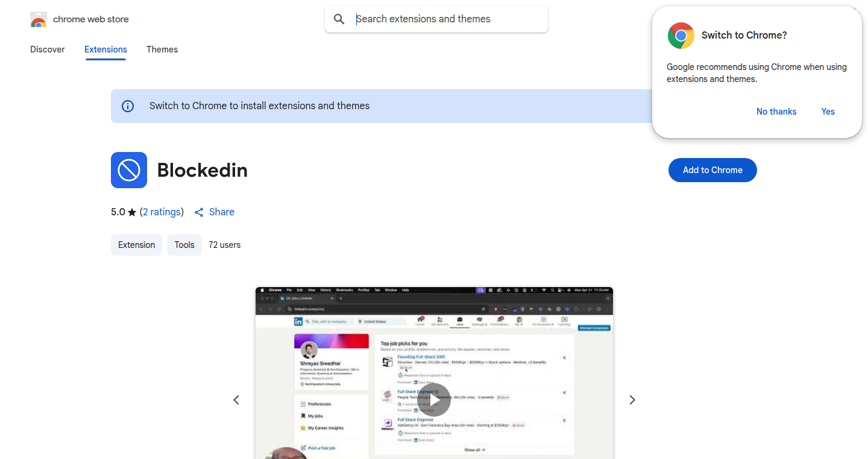This screenshot has height=459, width=868.
Task: Click the Switch to Chrome? heading
Action: [x=744, y=36]
